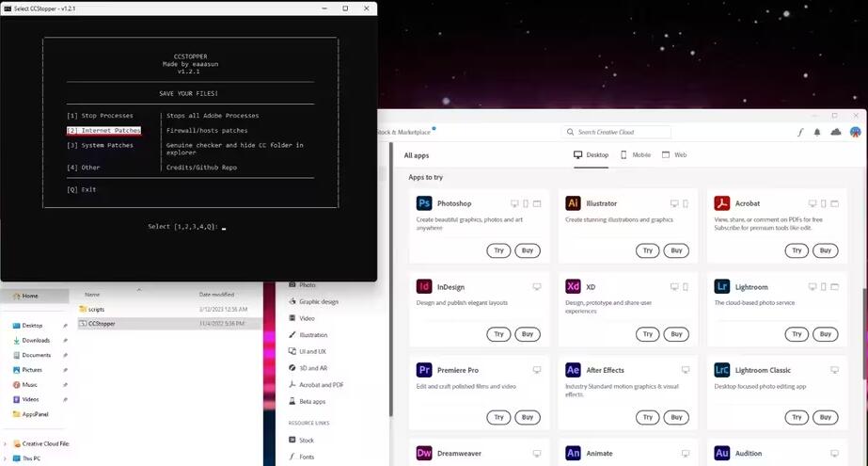Click Buy for XD

(676, 334)
